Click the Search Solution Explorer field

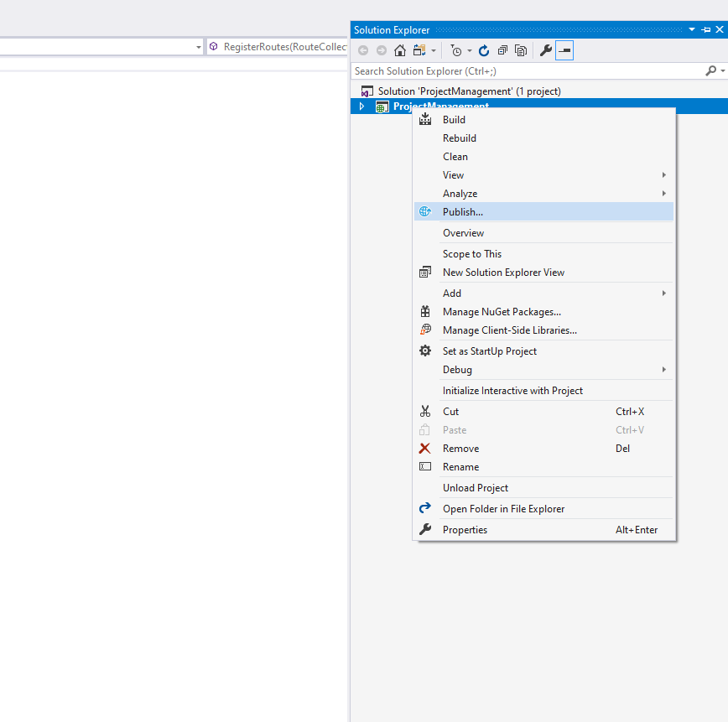(x=524, y=71)
